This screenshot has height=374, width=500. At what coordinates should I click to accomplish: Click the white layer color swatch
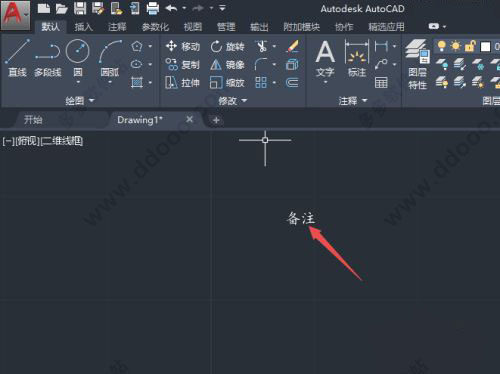coord(485,47)
